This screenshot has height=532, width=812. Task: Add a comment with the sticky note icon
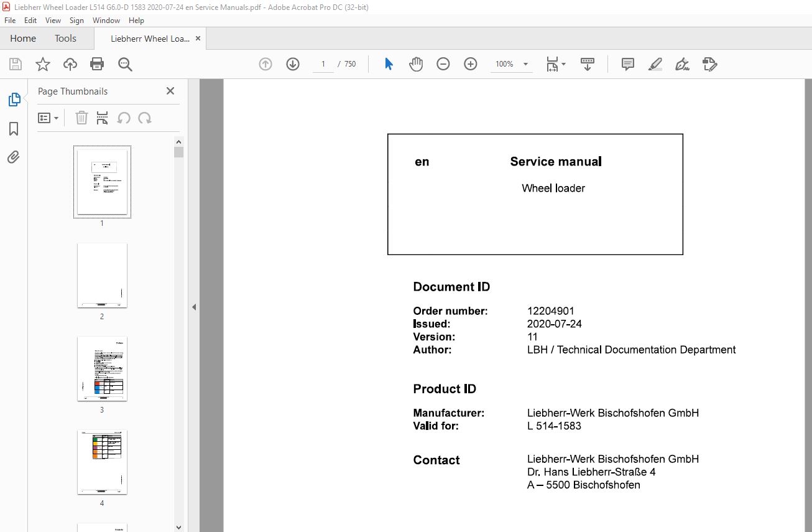(627, 64)
